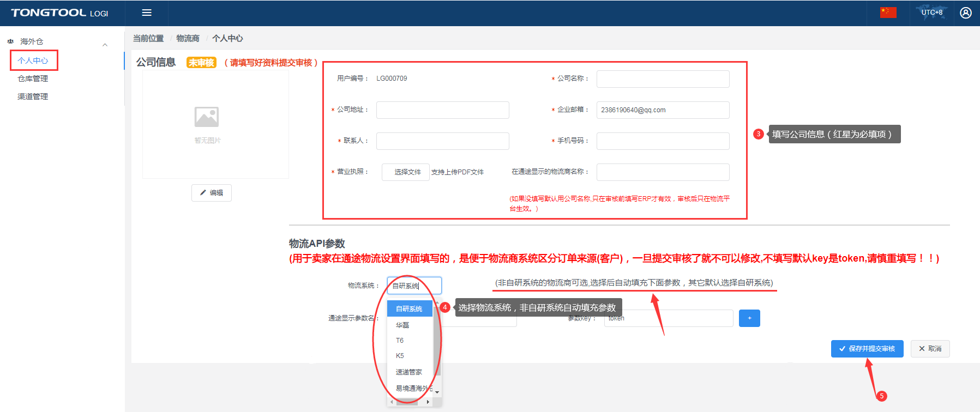Open 个人中心 in the sidebar

tap(33, 60)
